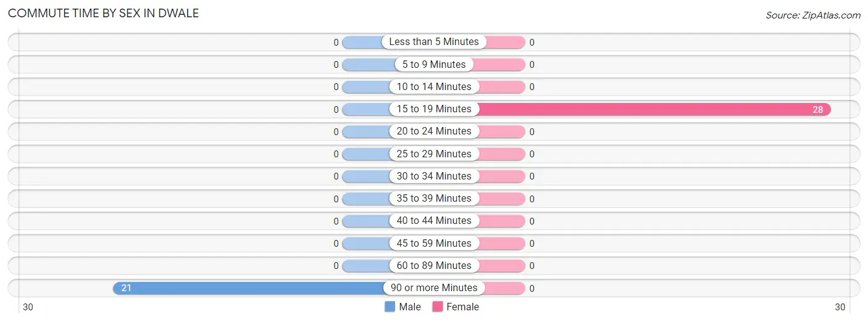Select the 35 to 39 Minutes label
Viewport: 868px width, 322px height.
(434, 199)
